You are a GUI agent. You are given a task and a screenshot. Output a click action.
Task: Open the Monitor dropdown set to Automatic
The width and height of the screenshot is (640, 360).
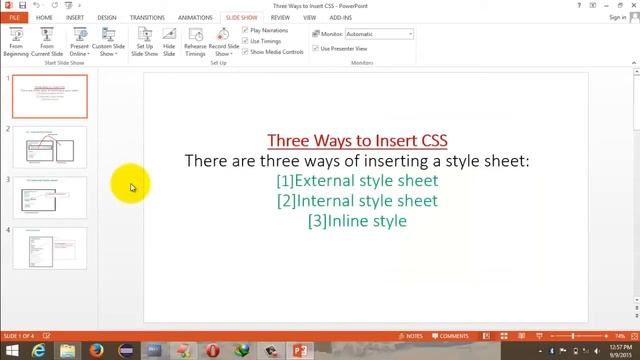click(380, 34)
